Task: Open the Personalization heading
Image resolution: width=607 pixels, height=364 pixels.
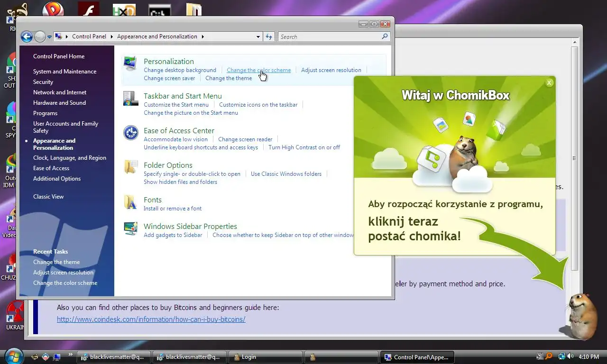Action: pos(168,62)
